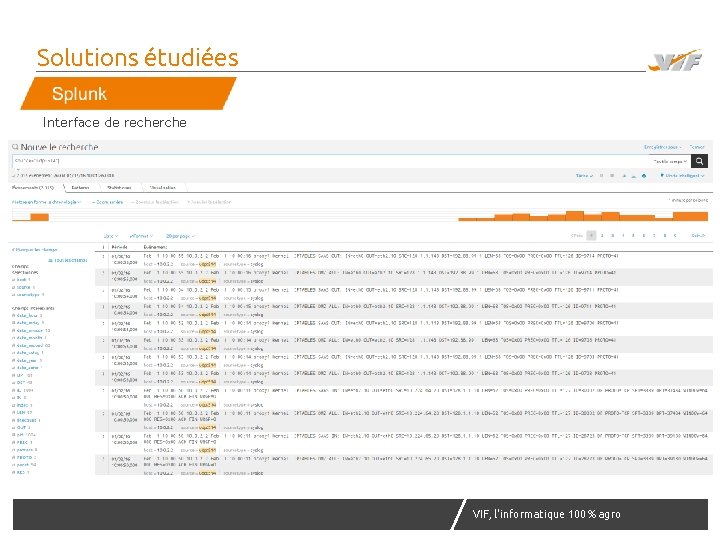Run the search with the magnifier button
Viewport: 720px width, 540px height.
(x=699, y=161)
